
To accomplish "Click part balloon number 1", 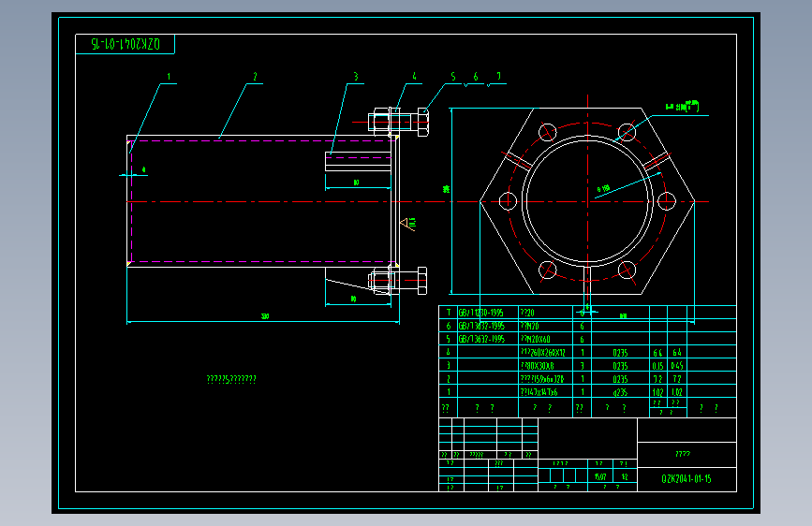I will (169, 77).
